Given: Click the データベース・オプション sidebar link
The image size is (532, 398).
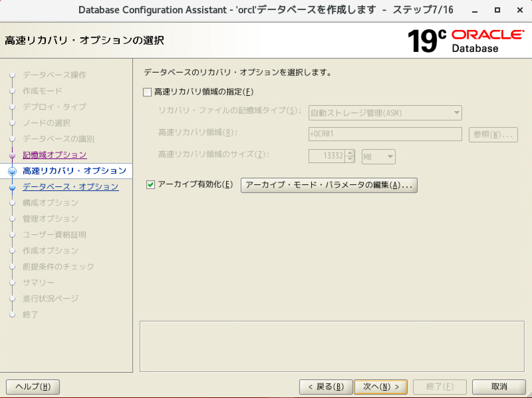Looking at the screenshot, I should [x=70, y=187].
